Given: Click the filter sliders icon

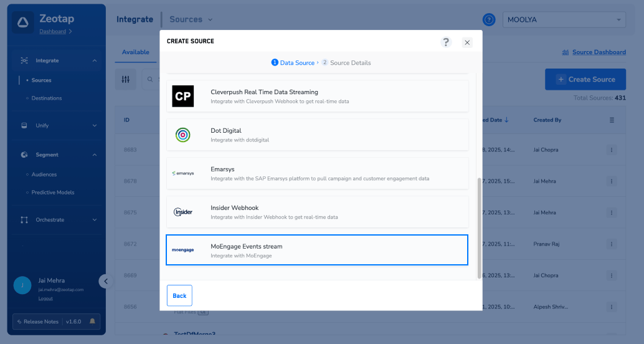Looking at the screenshot, I should tap(126, 79).
